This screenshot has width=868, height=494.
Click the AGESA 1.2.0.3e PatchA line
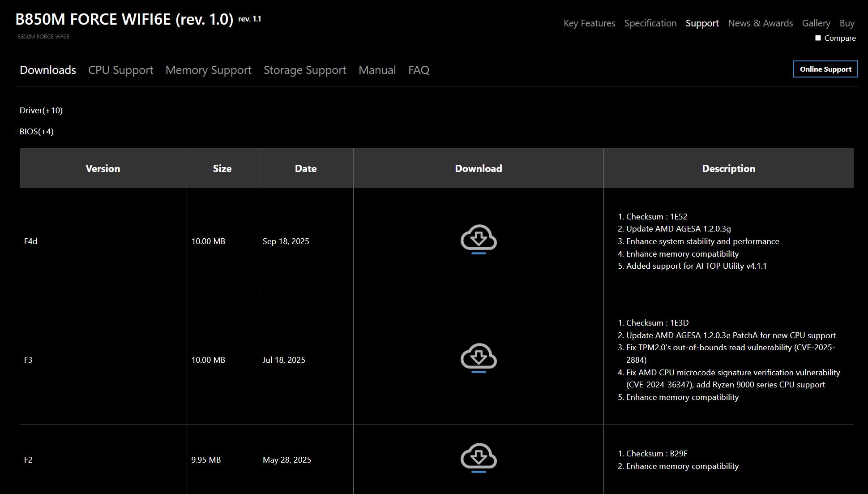tap(731, 335)
